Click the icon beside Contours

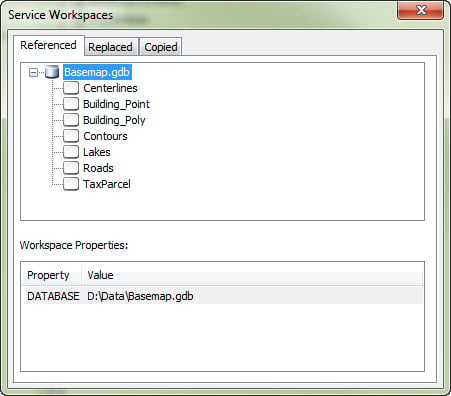click(x=71, y=136)
